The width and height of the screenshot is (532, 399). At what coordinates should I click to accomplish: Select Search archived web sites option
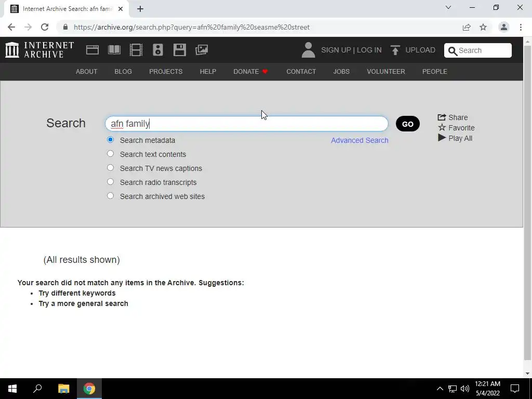tap(110, 196)
